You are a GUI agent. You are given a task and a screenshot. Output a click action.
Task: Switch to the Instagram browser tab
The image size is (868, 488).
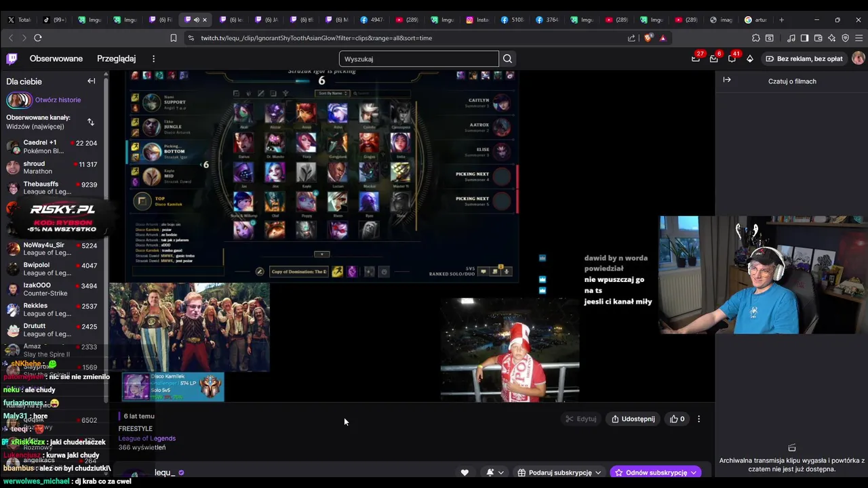coord(477,20)
